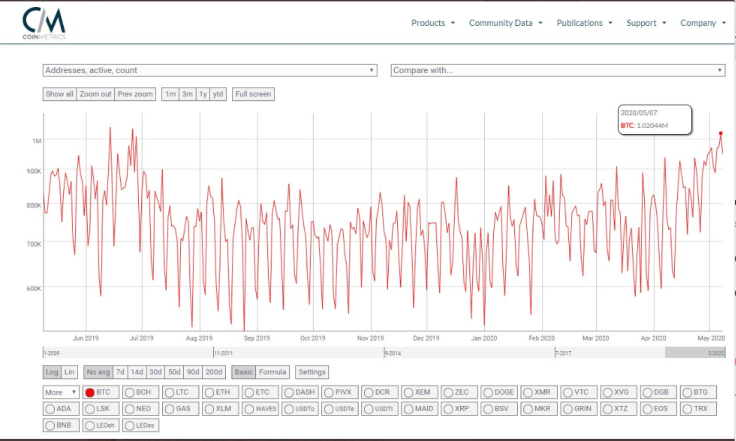Expand the 'Compare with...' dropdown

[x=558, y=70]
